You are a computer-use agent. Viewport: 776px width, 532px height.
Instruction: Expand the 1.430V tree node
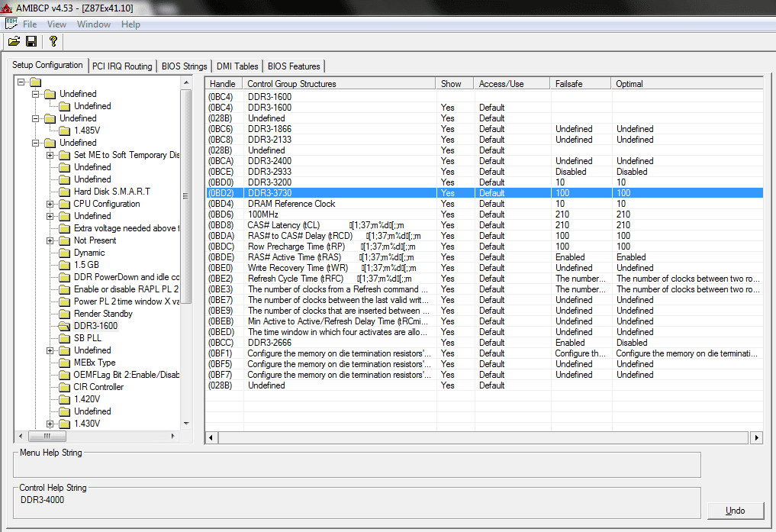click(x=50, y=424)
